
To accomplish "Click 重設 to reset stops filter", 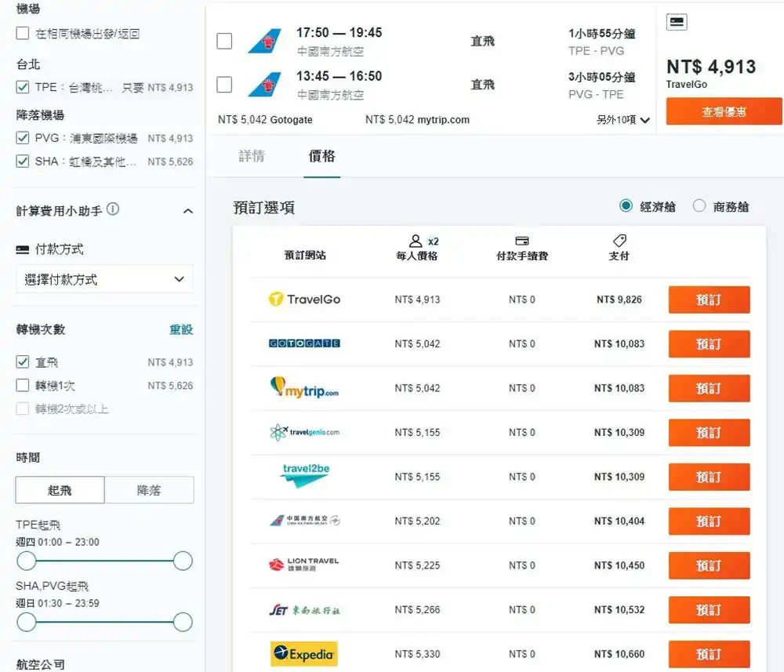I will click(x=181, y=329).
